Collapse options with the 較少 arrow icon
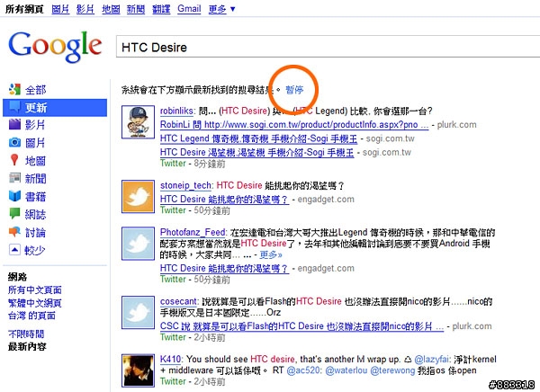The height and width of the screenshot is (392, 540). 14,250
